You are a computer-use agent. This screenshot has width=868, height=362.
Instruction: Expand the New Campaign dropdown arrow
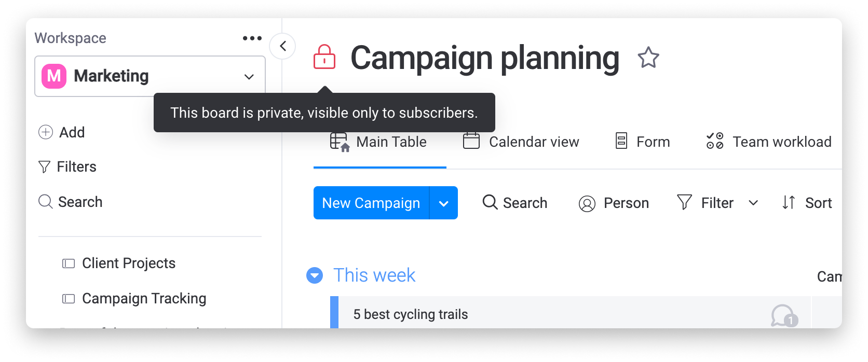pyautogui.click(x=444, y=203)
